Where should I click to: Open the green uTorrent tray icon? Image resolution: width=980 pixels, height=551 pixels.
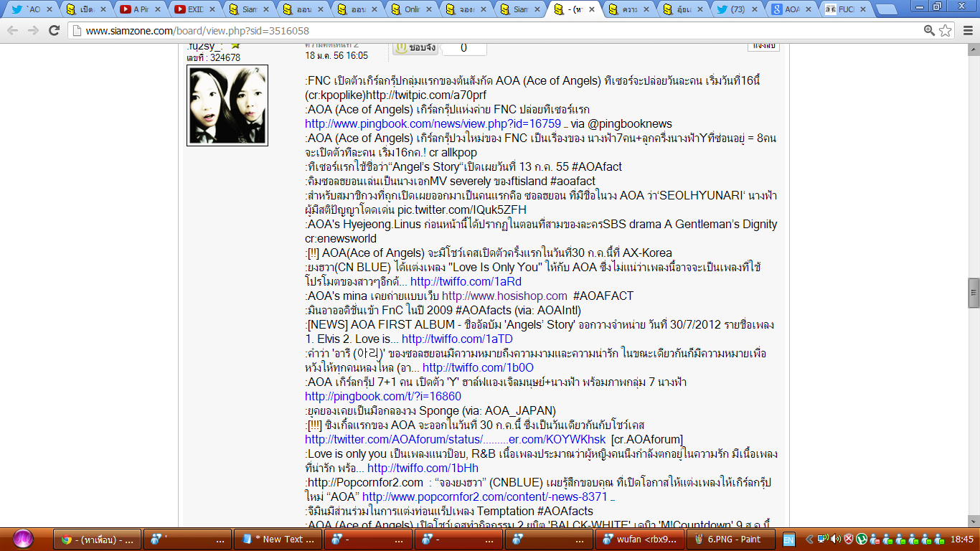[861, 540]
